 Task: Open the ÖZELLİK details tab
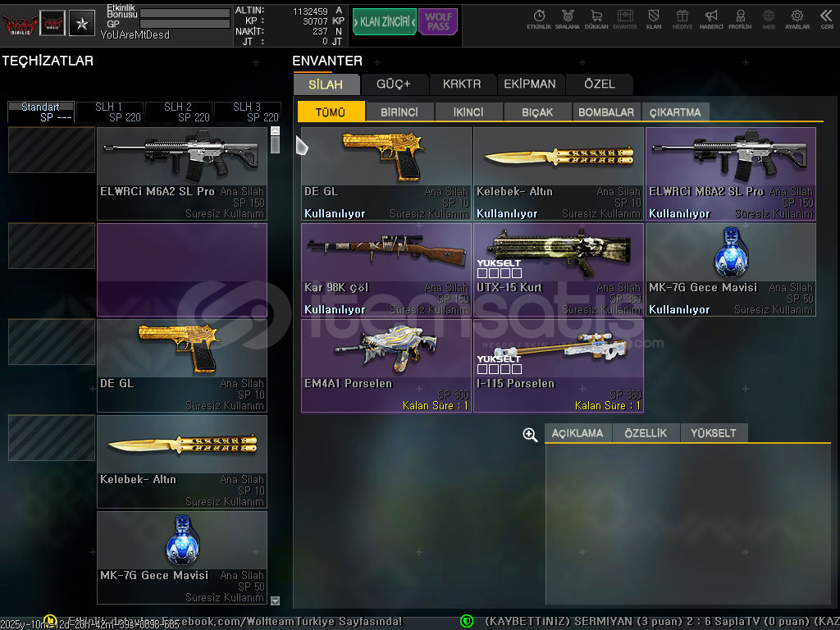(646, 433)
